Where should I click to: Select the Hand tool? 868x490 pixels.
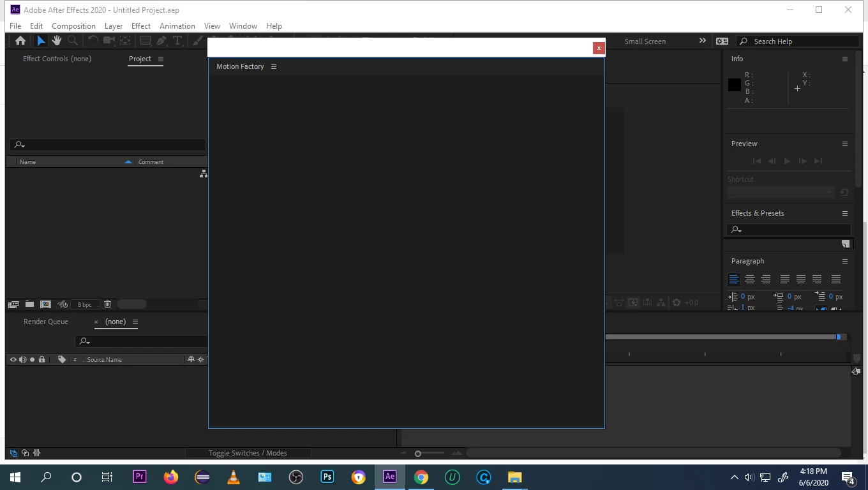point(57,41)
